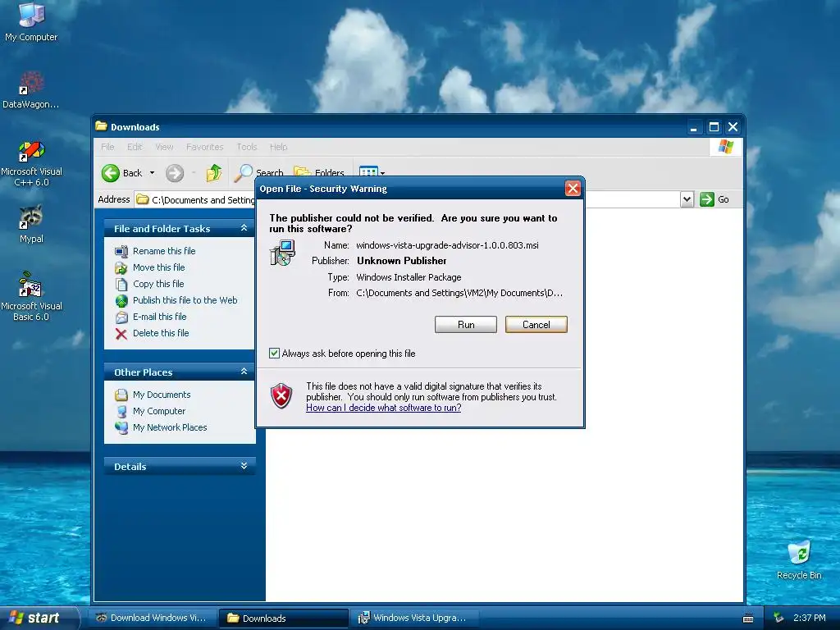
Task: Open the Address bar dropdown arrow
Action: (687, 199)
